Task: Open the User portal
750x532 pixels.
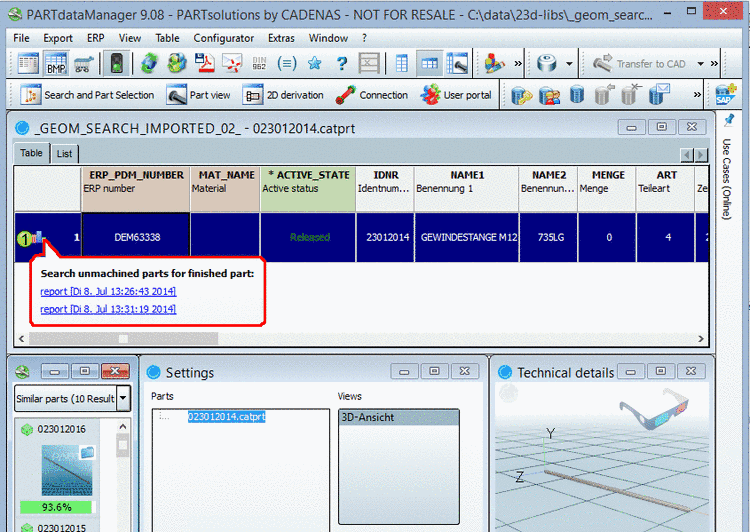Action: click(x=456, y=95)
